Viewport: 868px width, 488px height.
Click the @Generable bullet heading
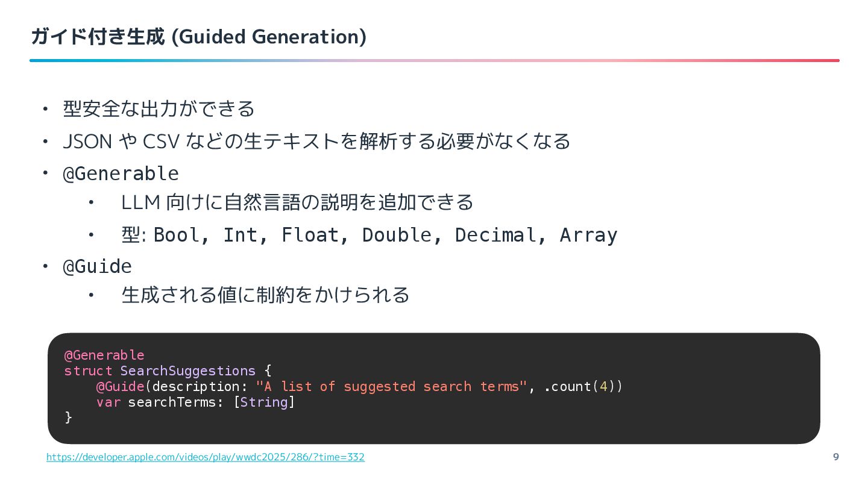121,174
